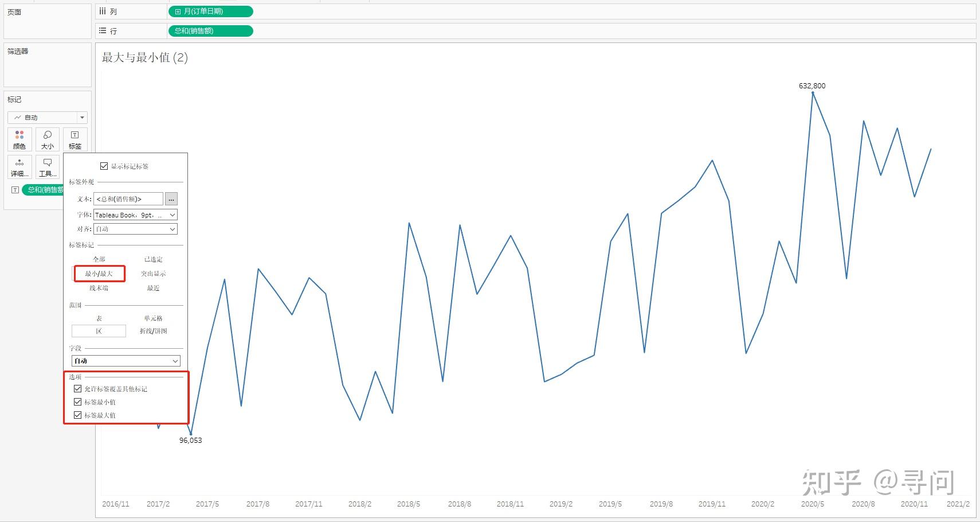The height and width of the screenshot is (522, 980).
Task: Click the maximum label 632,800
Action: (812, 86)
